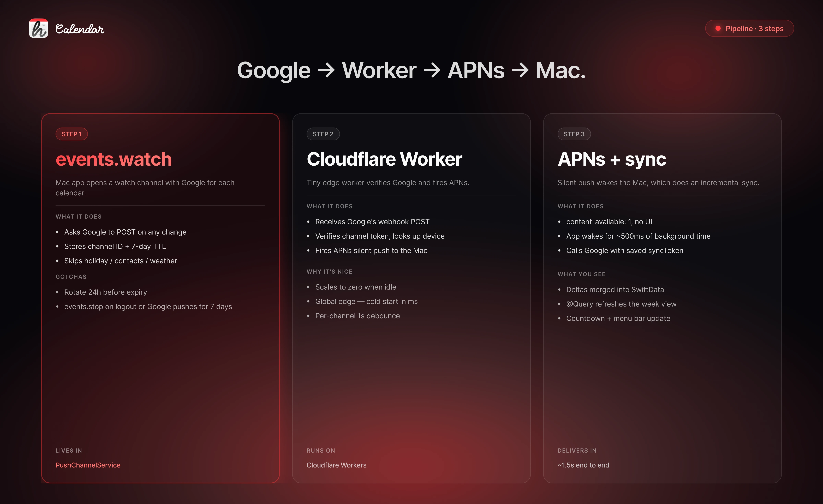Select the Cloudflare Worker heading
This screenshot has width=823, height=504.
tap(384, 160)
